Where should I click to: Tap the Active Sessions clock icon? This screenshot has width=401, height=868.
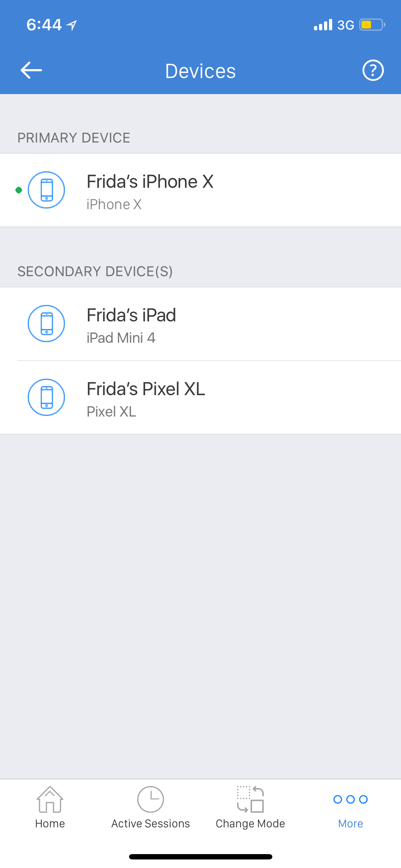[x=150, y=799]
